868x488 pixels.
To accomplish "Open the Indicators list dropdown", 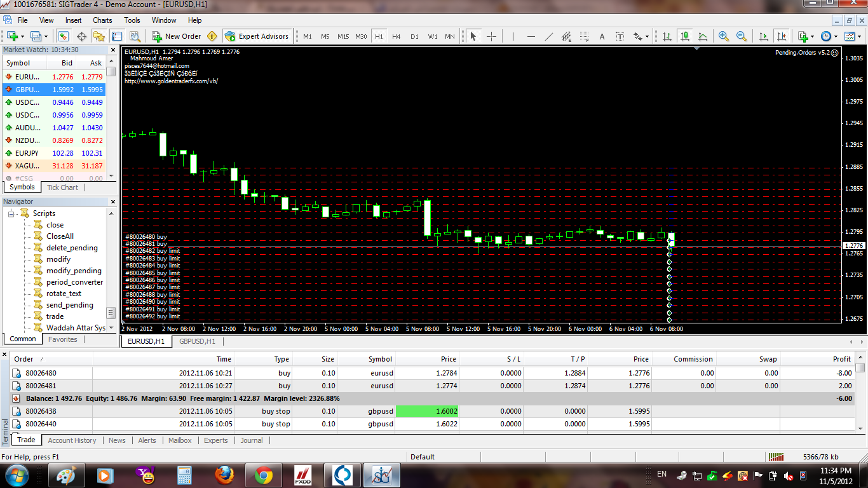I will click(x=806, y=36).
